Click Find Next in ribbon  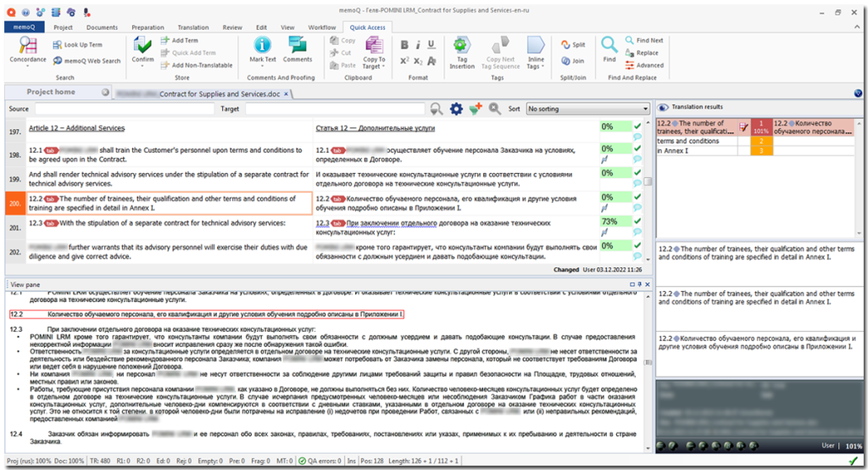pyautogui.click(x=644, y=41)
